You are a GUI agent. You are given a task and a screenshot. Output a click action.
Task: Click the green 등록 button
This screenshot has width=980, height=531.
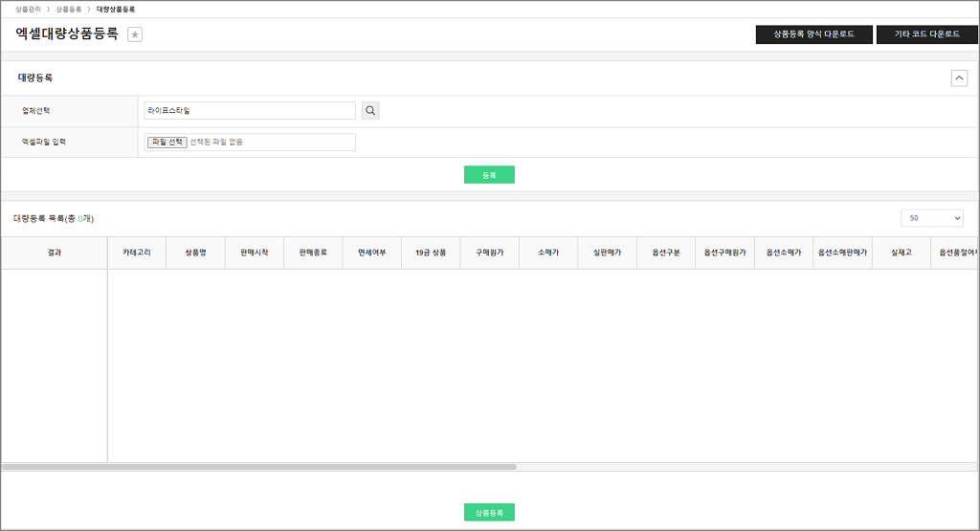(x=489, y=175)
